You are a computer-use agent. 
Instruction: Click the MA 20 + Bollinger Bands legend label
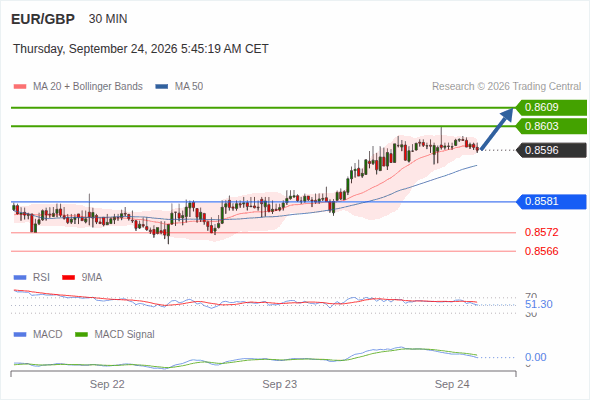click(88, 87)
